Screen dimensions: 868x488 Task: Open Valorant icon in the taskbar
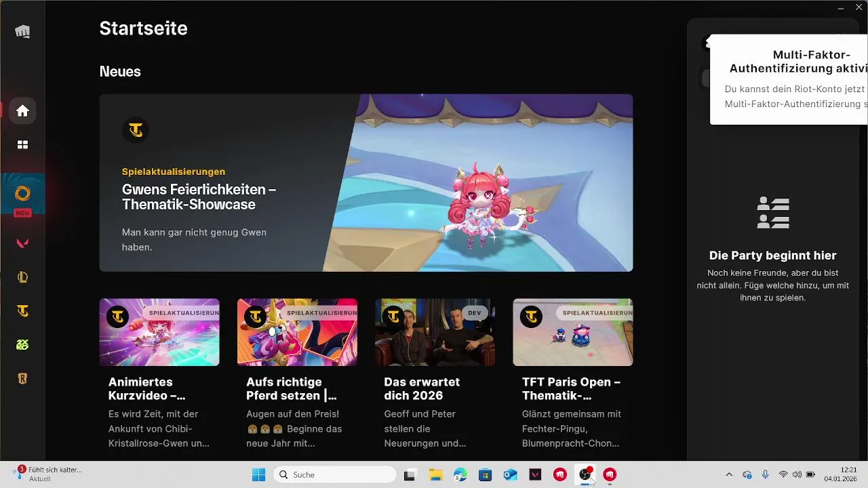[x=535, y=474]
